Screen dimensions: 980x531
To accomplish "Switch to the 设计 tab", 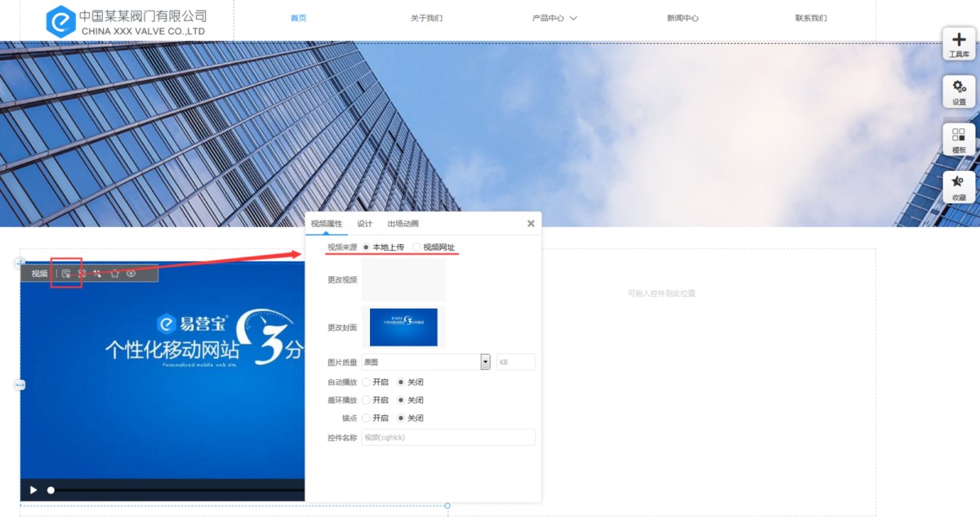I will click(364, 224).
